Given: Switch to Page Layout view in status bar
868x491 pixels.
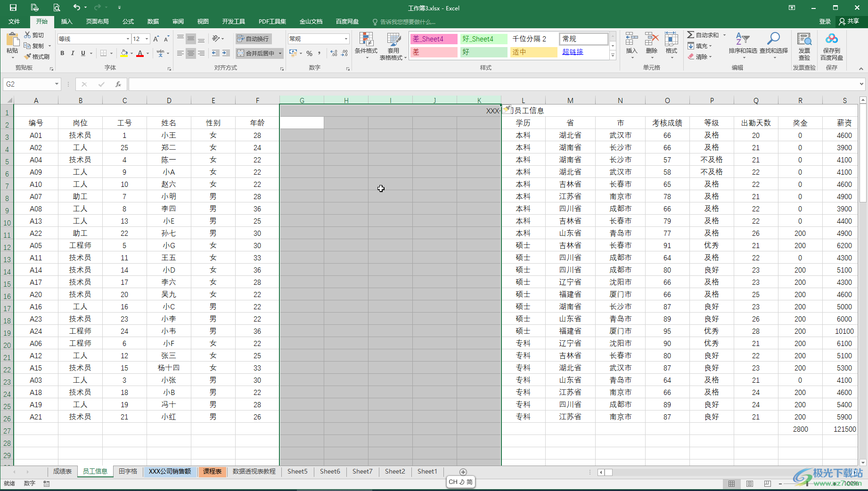Looking at the screenshot, I should coord(749,483).
